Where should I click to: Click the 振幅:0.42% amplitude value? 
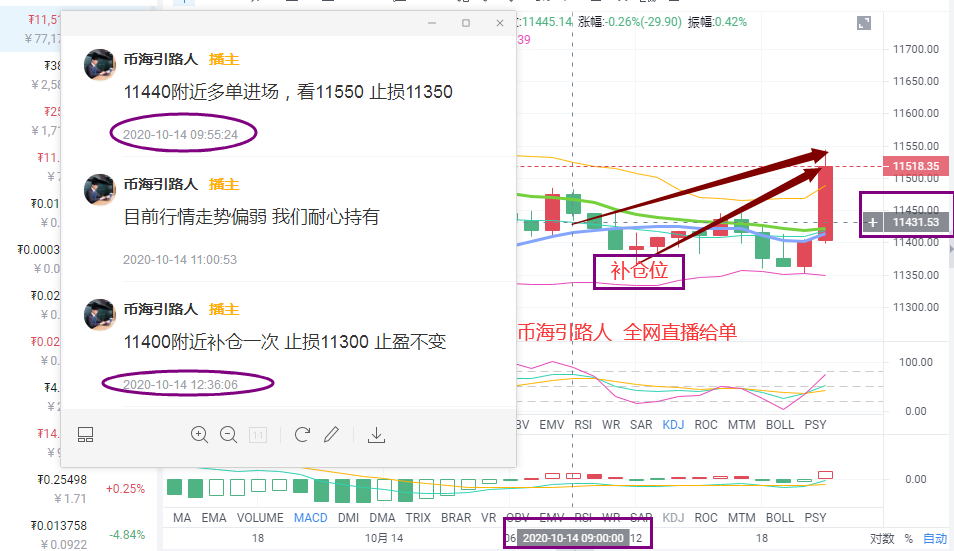point(717,22)
